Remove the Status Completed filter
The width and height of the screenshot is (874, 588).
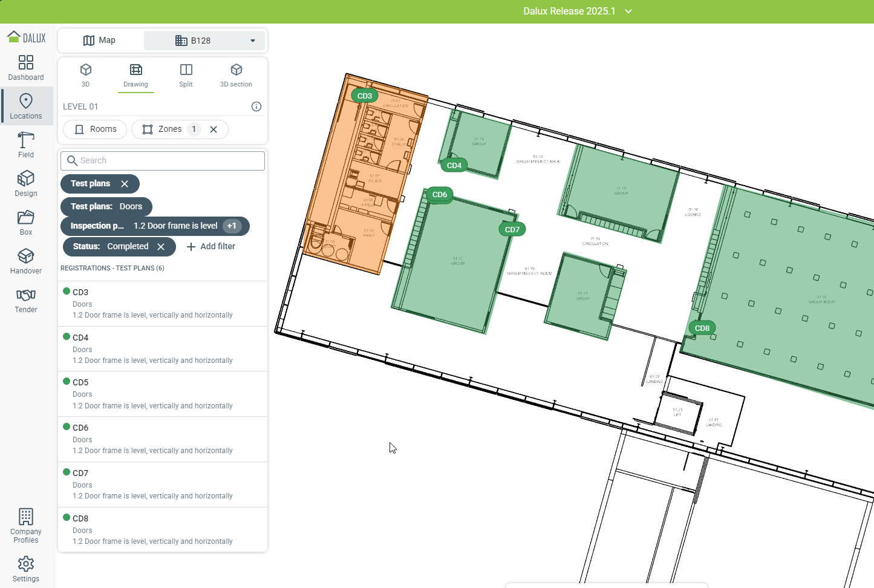click(161, 247)
